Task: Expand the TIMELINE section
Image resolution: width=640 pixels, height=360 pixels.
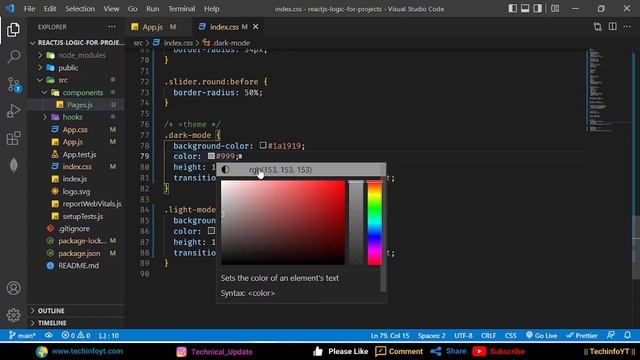Action: tap(76, 323)
